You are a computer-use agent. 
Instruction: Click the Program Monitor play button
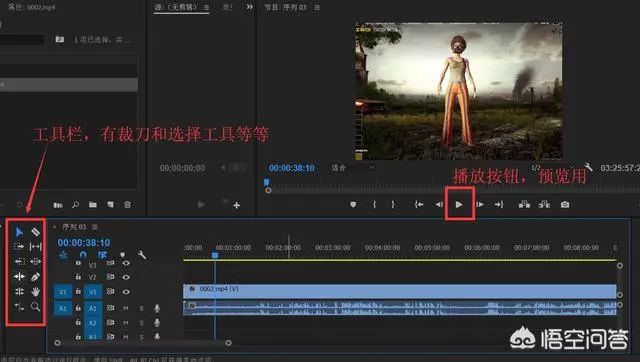click(x=459, y=204)
